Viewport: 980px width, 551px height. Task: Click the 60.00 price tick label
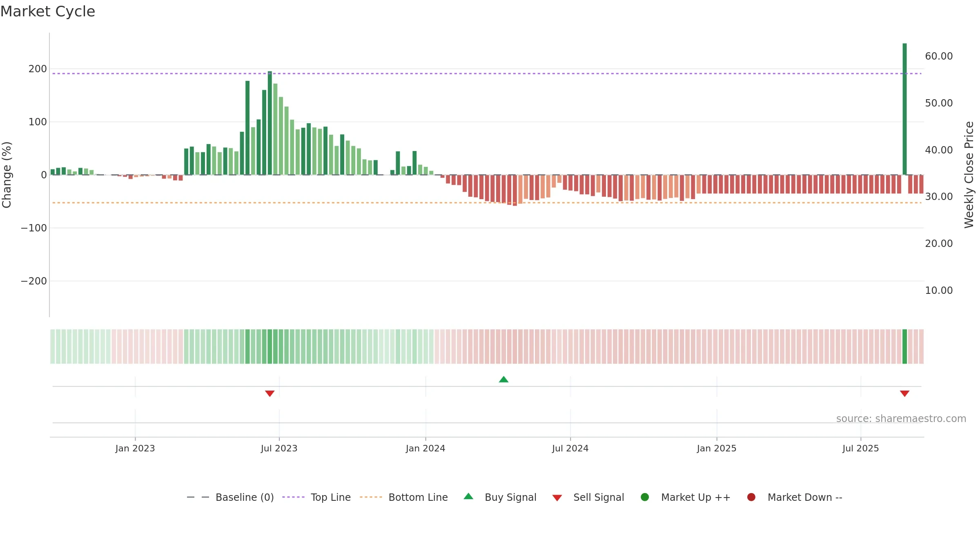(939, 56)
